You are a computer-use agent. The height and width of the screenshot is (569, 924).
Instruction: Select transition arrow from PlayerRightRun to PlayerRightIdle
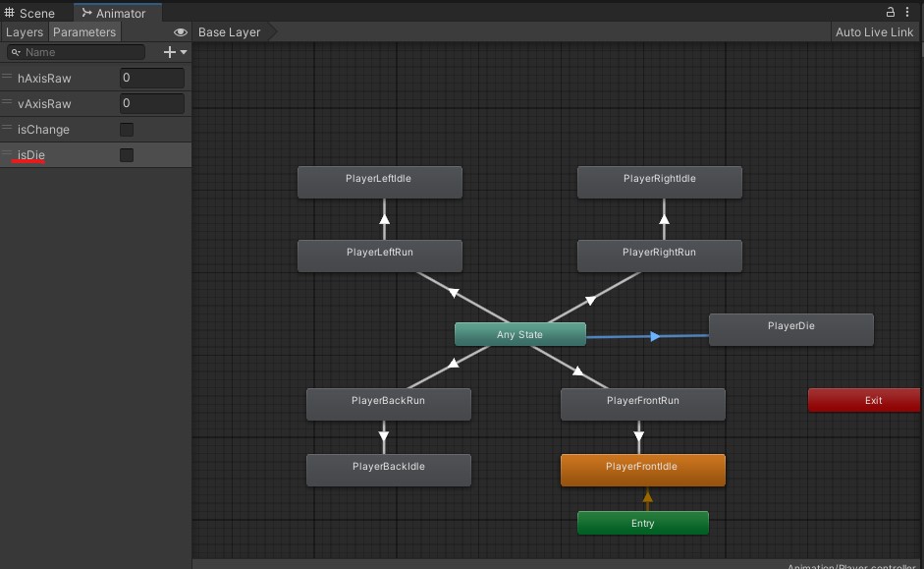pos(664,219)
